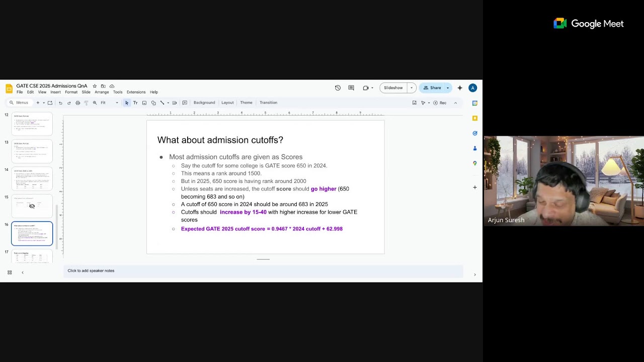The height and width of the screenshot is (362, 644).
Task: Open the Gemini sparkle icon
Action: coord(460,88)
